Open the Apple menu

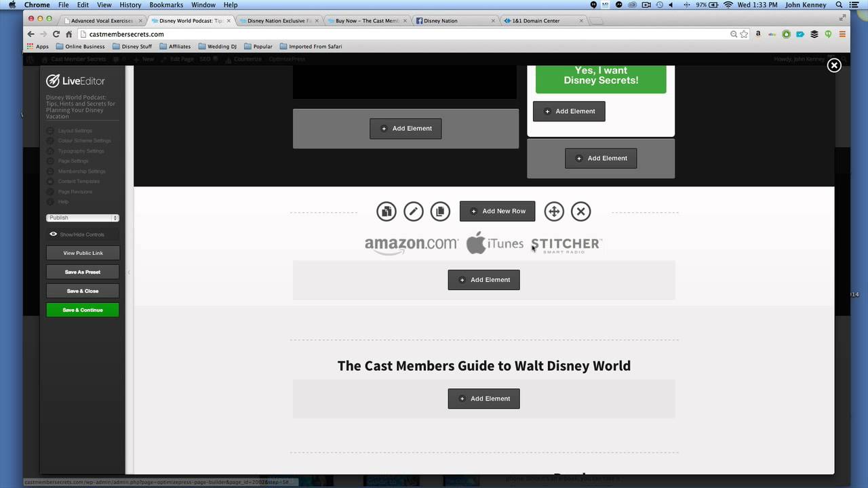pyautogui.click(x=12, y=5)
